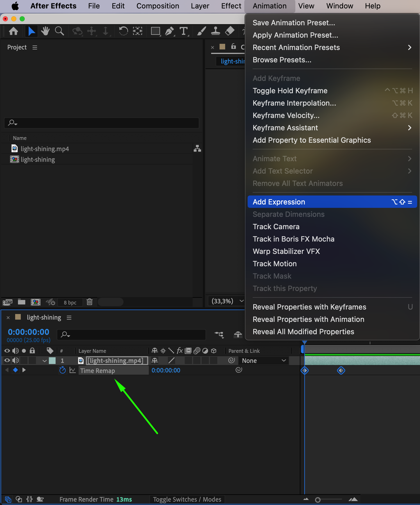Select the Clone Stamp tool
420x505 pixels.
coord(215,31)
